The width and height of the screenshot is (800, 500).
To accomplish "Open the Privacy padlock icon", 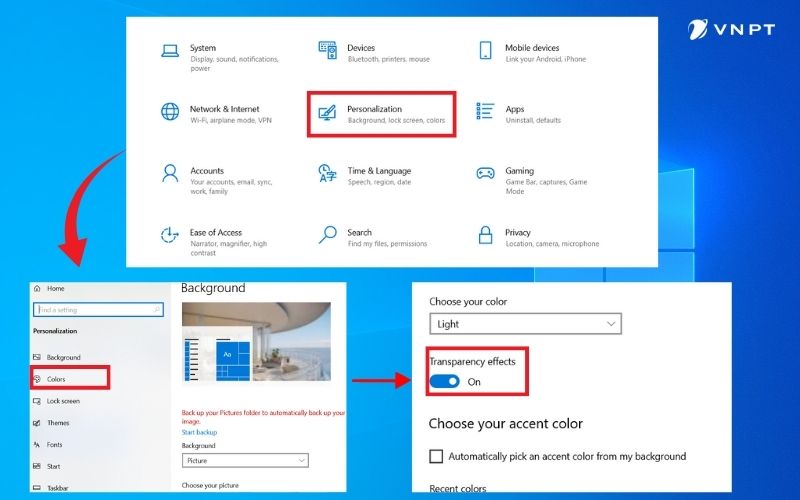I will coord(485,235).
